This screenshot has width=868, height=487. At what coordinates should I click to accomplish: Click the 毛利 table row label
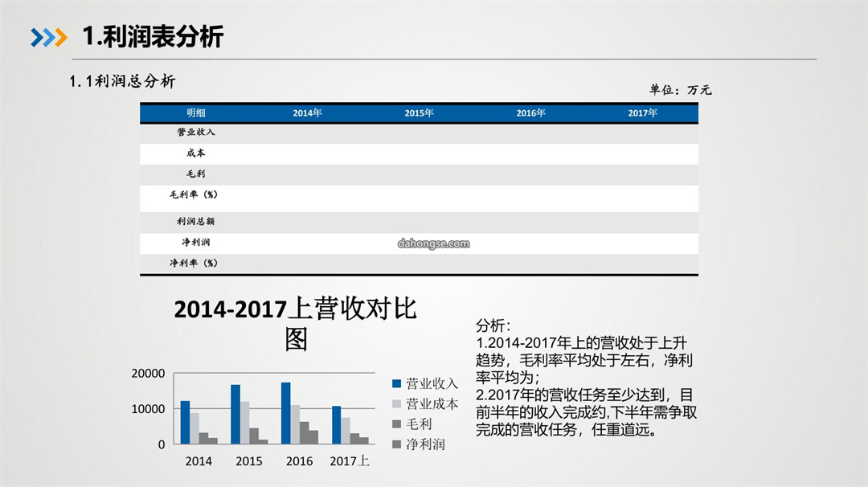tap(196, 174)
